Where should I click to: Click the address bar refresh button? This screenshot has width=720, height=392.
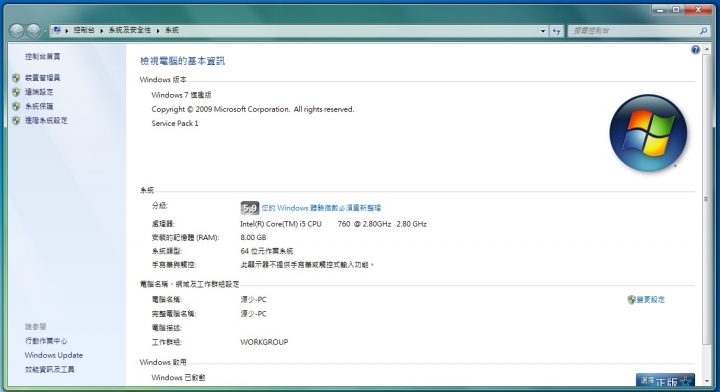pyautogui.click(x=557, y=31)
